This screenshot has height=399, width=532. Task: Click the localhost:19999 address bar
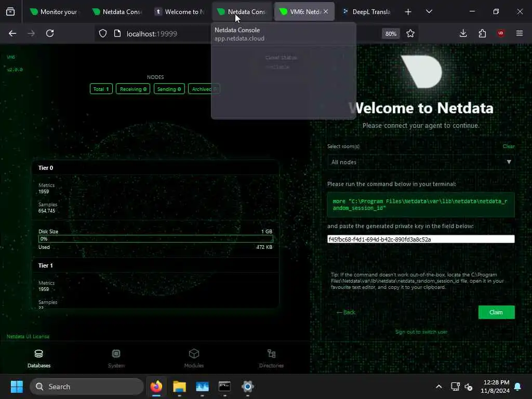pos(152,34)
